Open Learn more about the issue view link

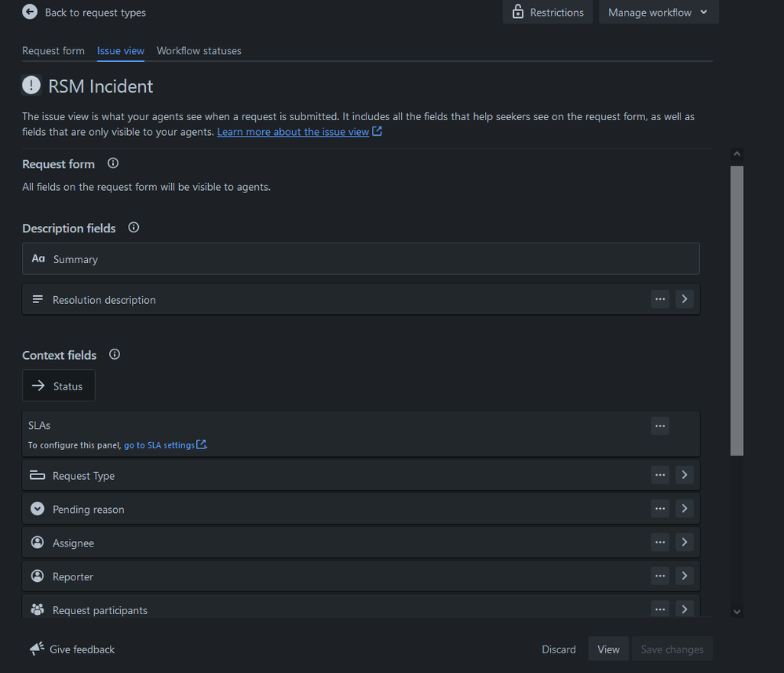293,132
